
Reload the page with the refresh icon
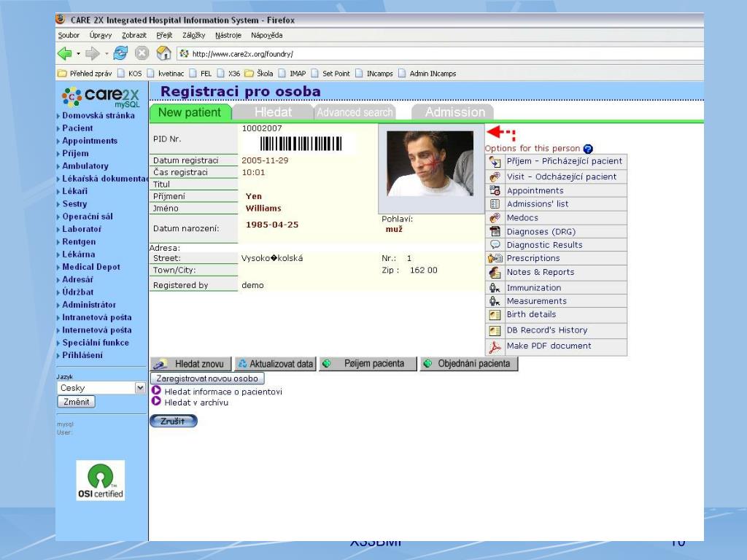coord(120,53)
